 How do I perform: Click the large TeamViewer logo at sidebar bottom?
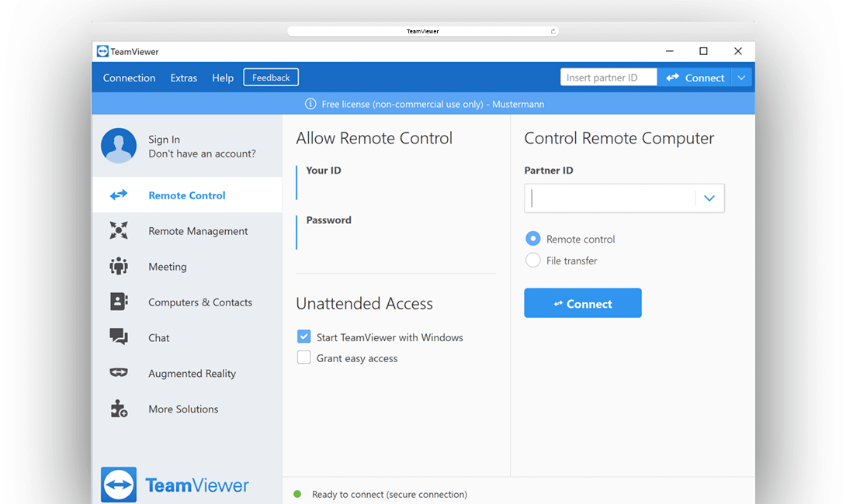pyautogui.click(x=175, y=485)
